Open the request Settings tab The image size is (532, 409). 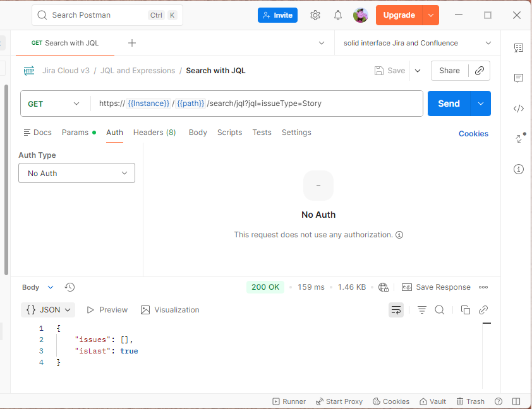coord(296,133)
